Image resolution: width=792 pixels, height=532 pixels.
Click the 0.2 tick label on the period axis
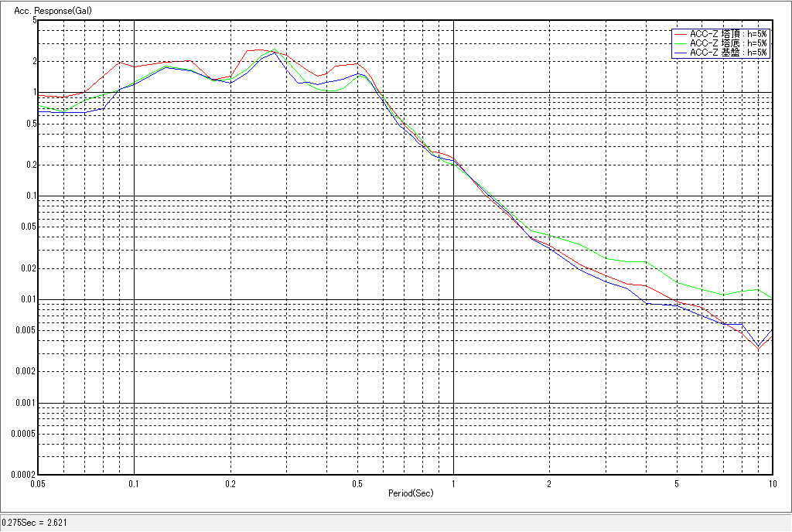coord(230,483)
